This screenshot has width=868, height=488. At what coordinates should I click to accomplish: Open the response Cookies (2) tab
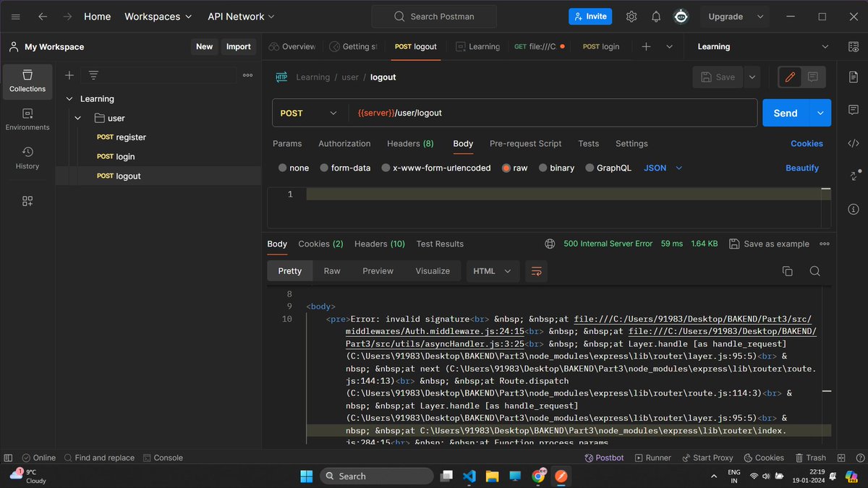[x=320, y=244]
